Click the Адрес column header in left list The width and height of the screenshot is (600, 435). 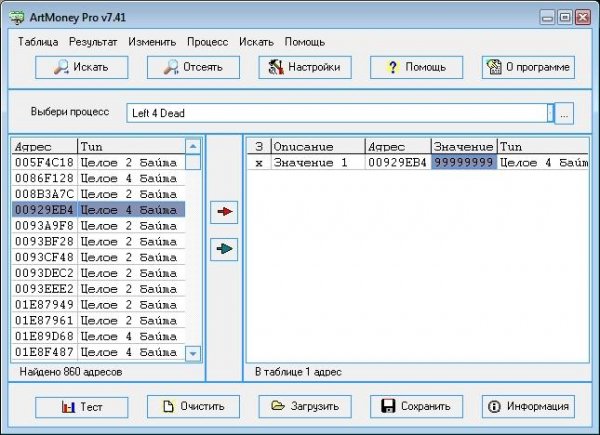tap(44, 147)
